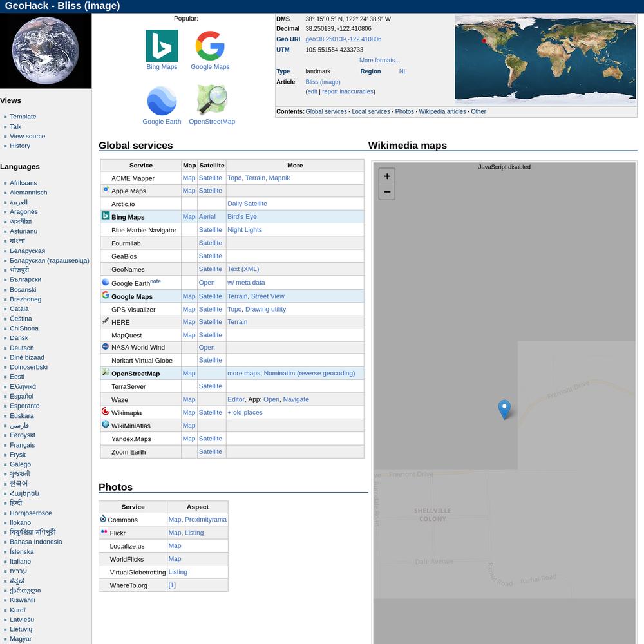Open Yandex.Maps Satellite link

coord(211,439)
